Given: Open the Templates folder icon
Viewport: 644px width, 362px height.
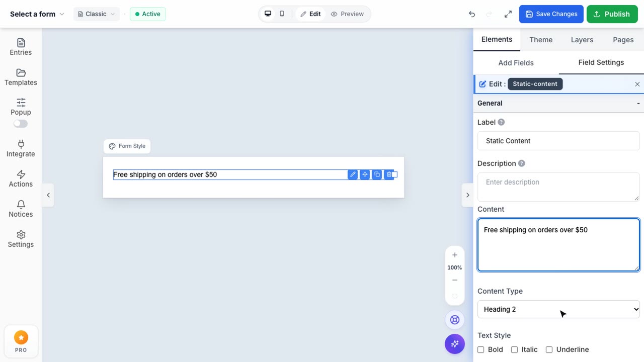Looking at the screenshot, I should pyautogui.click(x=21, y=73).
